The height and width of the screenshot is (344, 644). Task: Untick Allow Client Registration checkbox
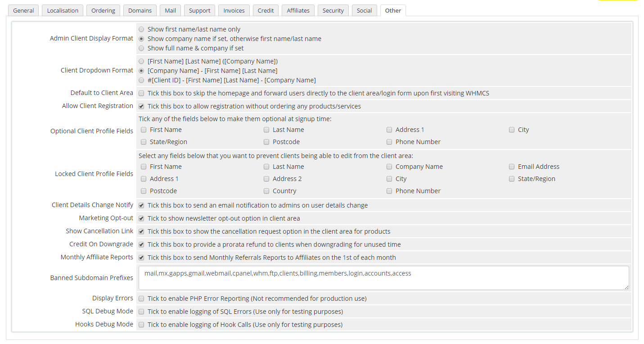point(142,107)
